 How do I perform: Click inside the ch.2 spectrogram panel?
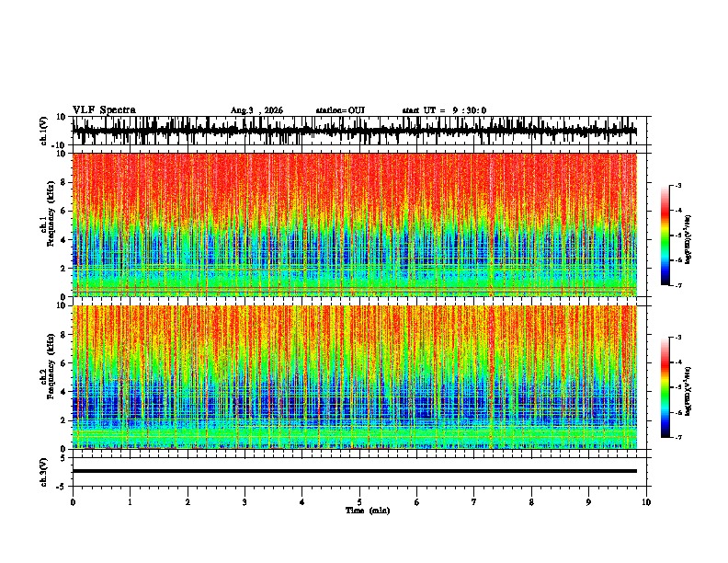[354, 377]
